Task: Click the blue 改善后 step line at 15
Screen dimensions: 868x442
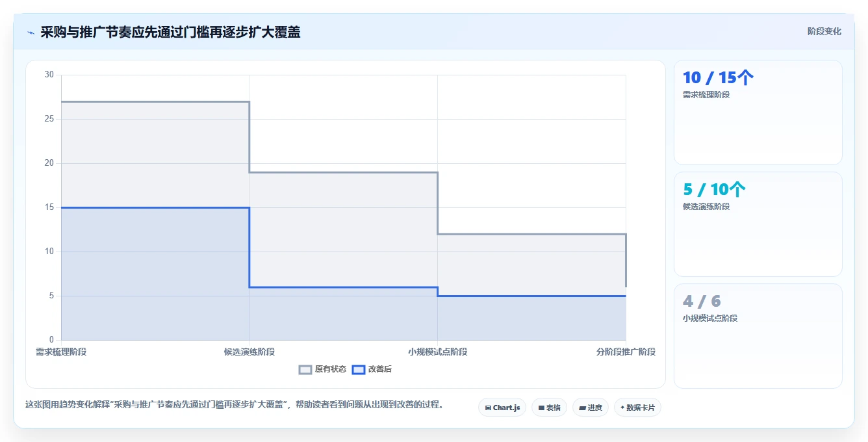Action: point(155,207)
